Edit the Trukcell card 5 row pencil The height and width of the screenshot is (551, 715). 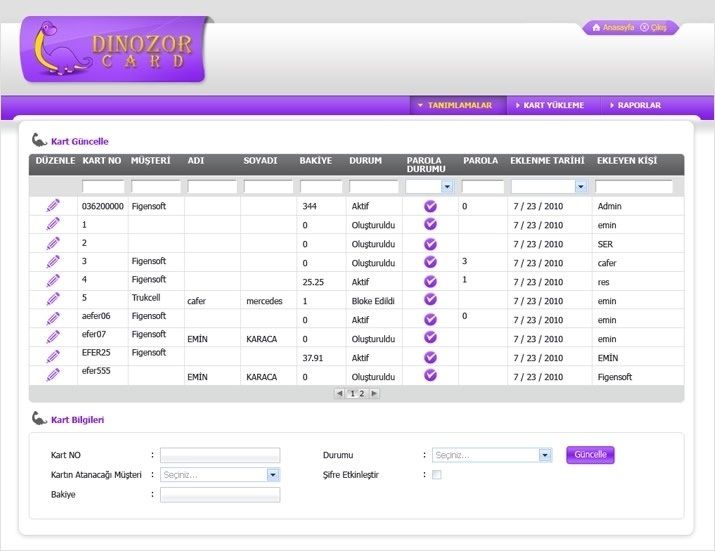[x=53, y=299]
